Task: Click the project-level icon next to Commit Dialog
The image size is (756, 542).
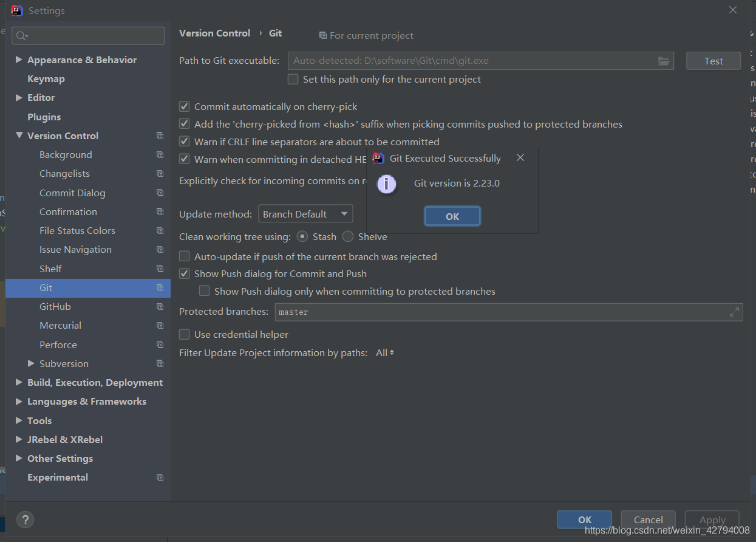Action: (x=160, y=193)
